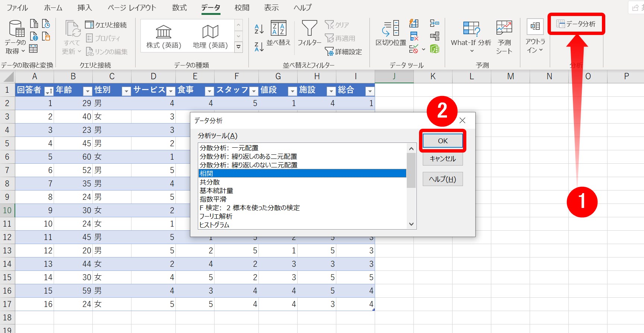Click the green Manage Data Model icon
Image resolution: width=644 pixels, height=333 pixels.
coord(434,49)
